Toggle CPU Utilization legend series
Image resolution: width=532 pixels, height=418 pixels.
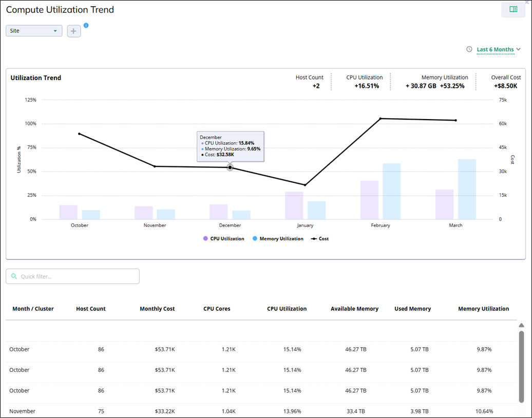[224, 239]
